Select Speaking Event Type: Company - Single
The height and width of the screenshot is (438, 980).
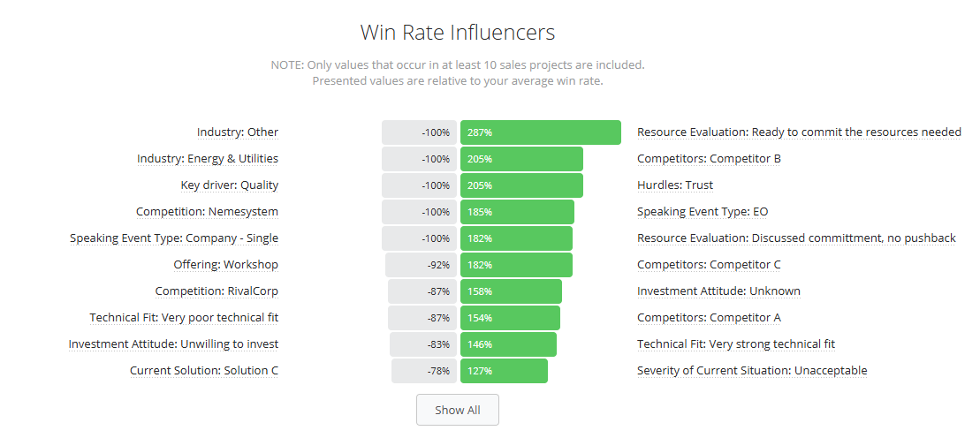tap(174, 238)
